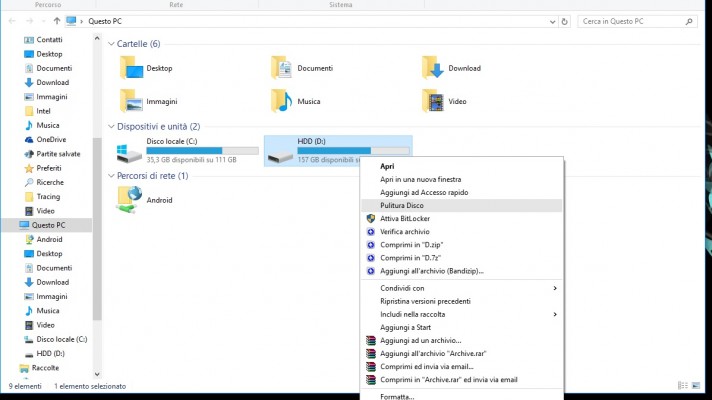The image size is (712, 400).
Task: Open the Download folder in the main pane
Action: click(433, 68)
